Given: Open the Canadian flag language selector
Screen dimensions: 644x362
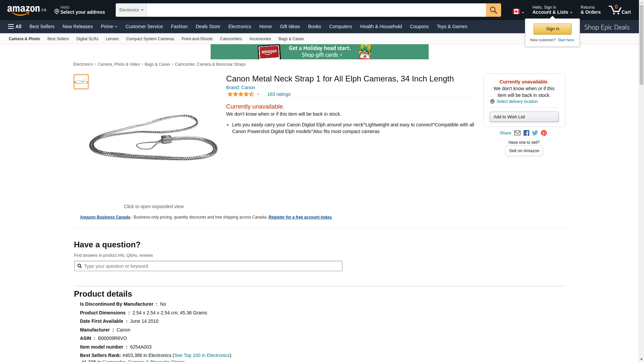Looking at the screenshot, I should pyautogui.click(x=518, y=12).
